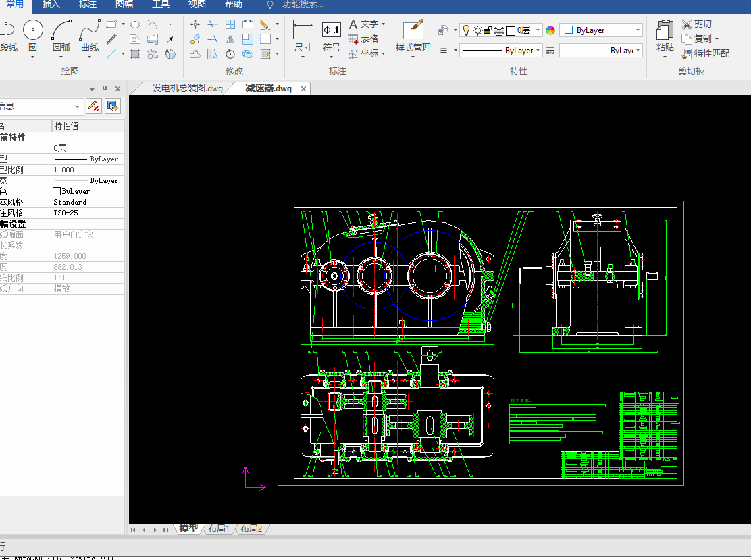The width and height of the screenshot is (751, 560).
Task: Pick the ellipse tool in the 绘图 group
Action: (135, 24)
